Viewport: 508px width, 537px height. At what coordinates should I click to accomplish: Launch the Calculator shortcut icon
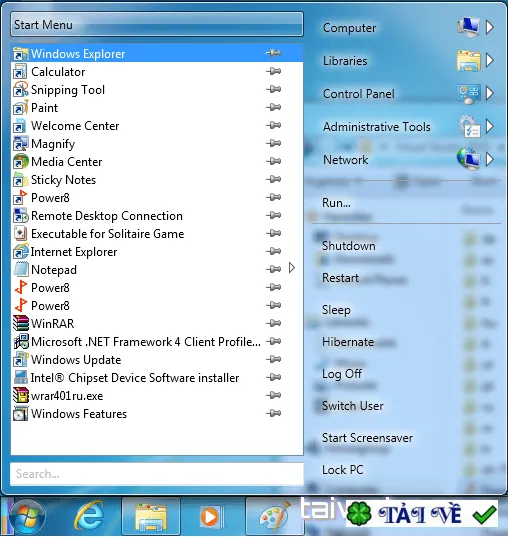tap(20, 72)
